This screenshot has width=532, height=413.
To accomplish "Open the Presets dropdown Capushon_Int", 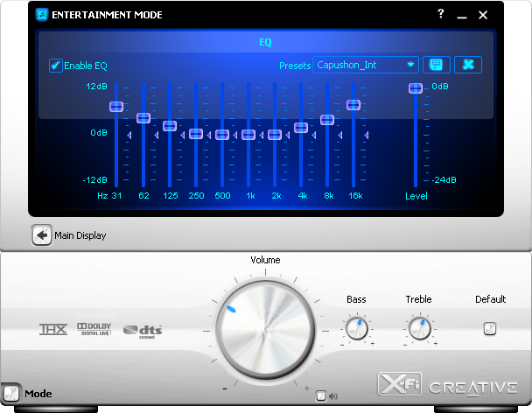I will tap(366, 65).
